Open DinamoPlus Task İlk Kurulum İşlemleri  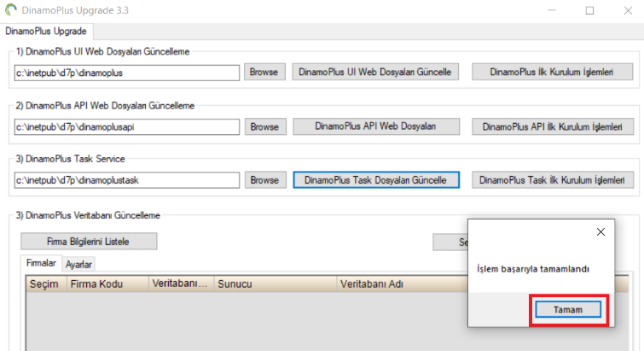coord(553,180)
